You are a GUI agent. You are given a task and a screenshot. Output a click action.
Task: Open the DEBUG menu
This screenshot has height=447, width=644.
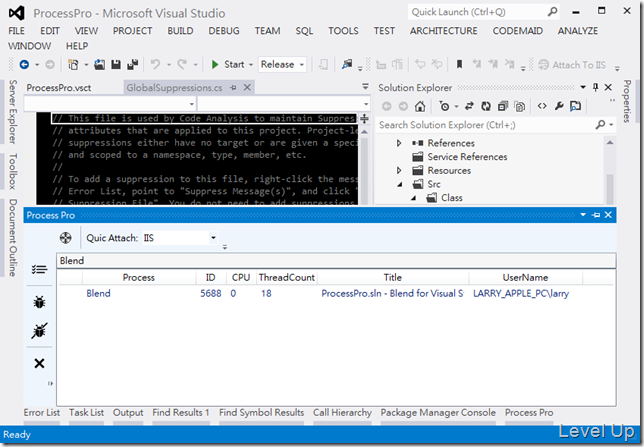pyautogui.click(x=224, y=31)
